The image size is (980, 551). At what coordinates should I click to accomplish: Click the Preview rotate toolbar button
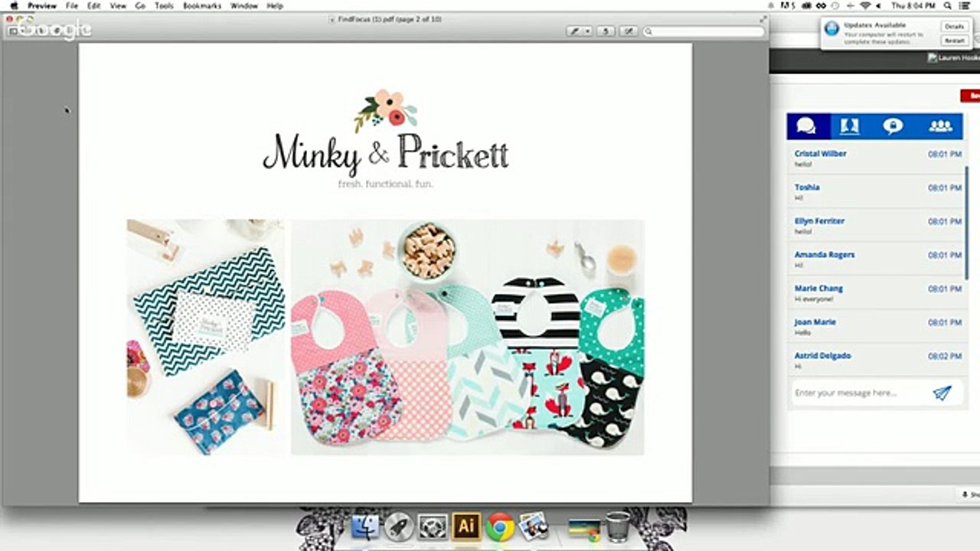point(606,31)
